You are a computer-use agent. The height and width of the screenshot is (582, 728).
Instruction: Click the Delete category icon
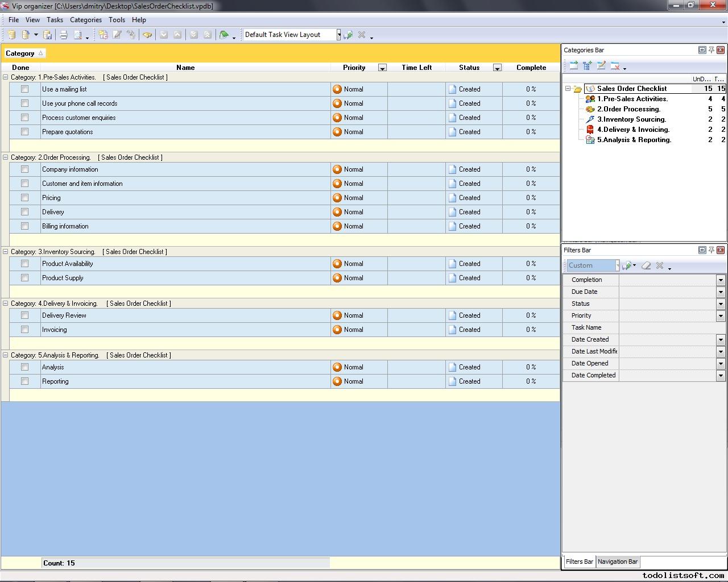coord(615,66)
